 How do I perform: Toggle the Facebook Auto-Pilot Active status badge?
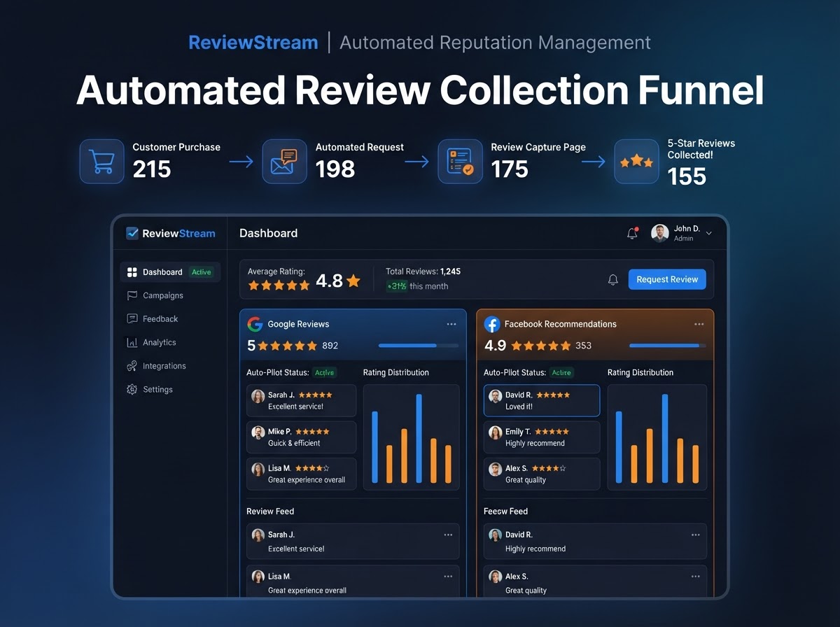click(561, 373)
